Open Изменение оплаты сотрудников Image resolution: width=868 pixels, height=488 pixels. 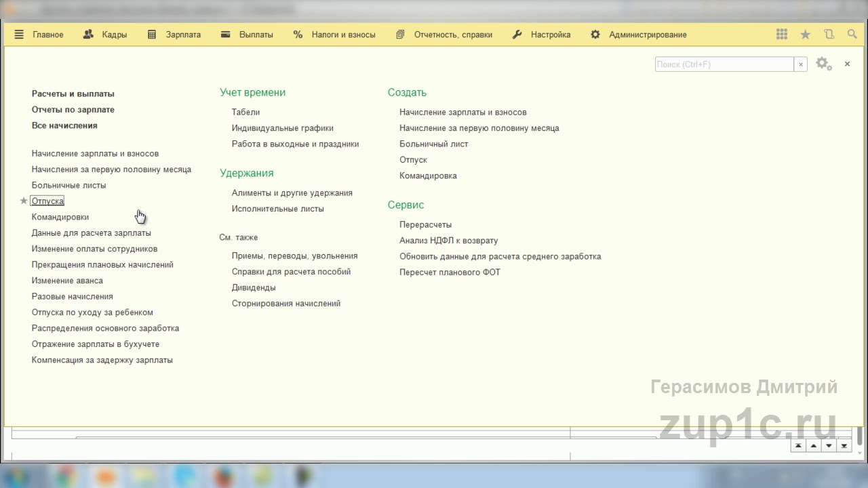[94, 249]
